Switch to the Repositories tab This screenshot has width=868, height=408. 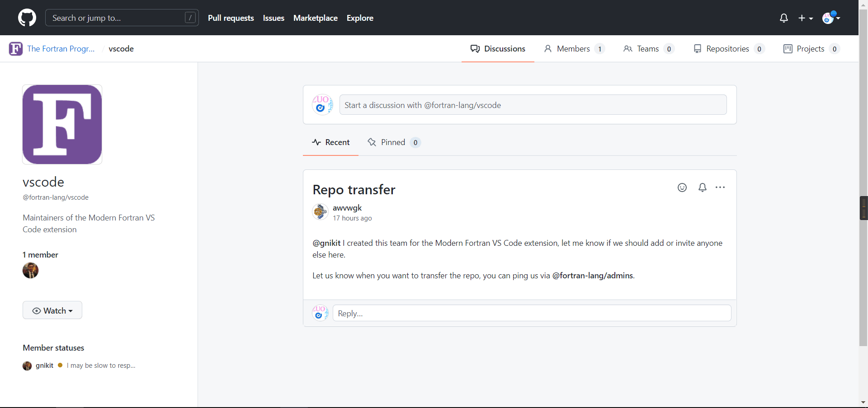click(x=729, y=49)
